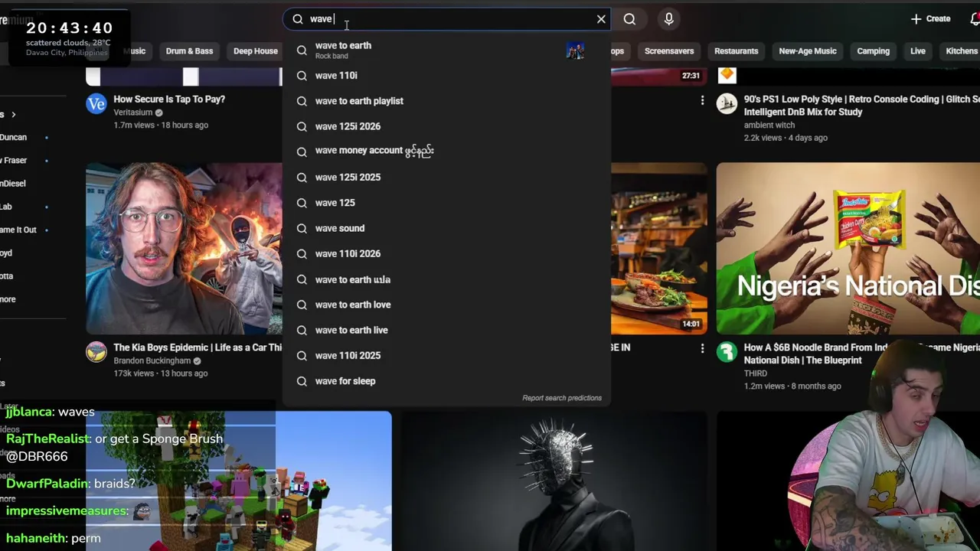Select the 'wave 125i 2026' suggestion
Viewport: 980px width, 551px height.
(x=446, y=126)
